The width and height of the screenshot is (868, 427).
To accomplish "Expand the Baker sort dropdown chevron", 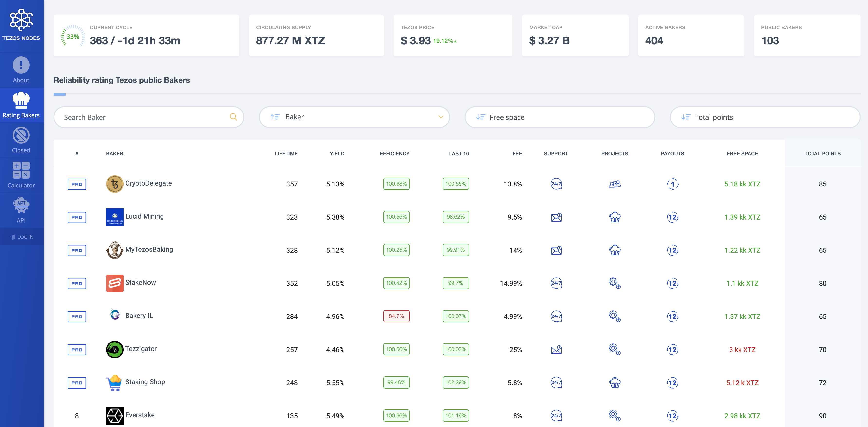I will (x=440, y=117).
